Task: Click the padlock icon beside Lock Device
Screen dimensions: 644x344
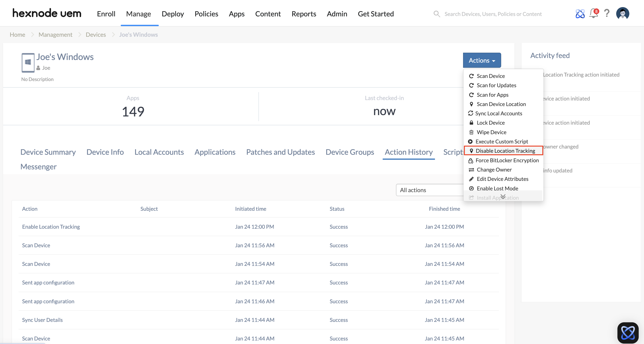Action: pyautogui.click(x=471, y=123)
